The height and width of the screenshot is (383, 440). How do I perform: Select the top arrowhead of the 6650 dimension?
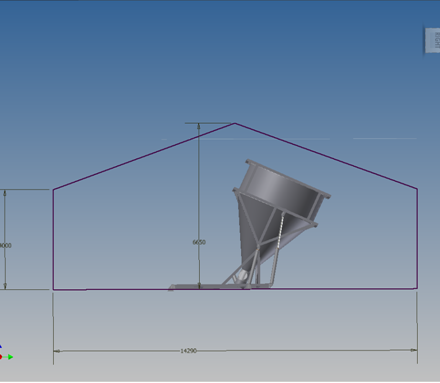tap(199, 126)
